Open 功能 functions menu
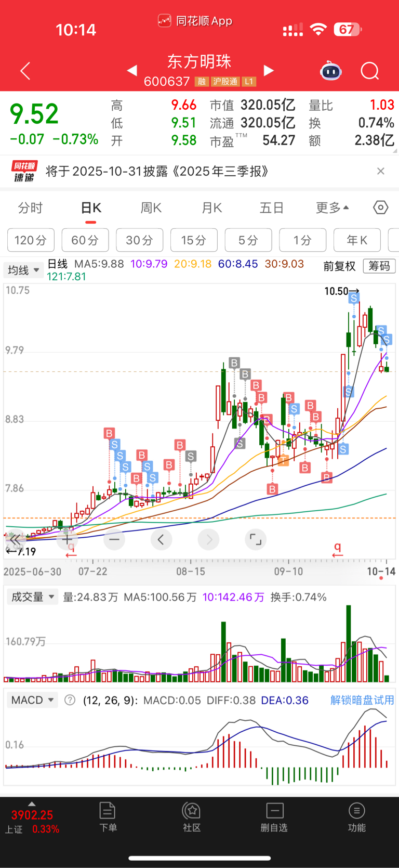Screen dimensions: 399x868 356,817
